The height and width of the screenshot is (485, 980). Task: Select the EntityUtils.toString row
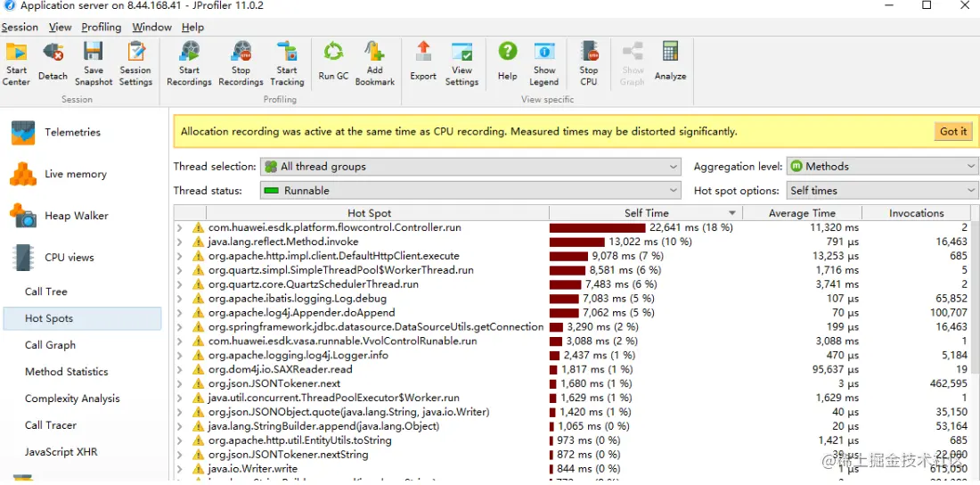[x=573, y=440]
